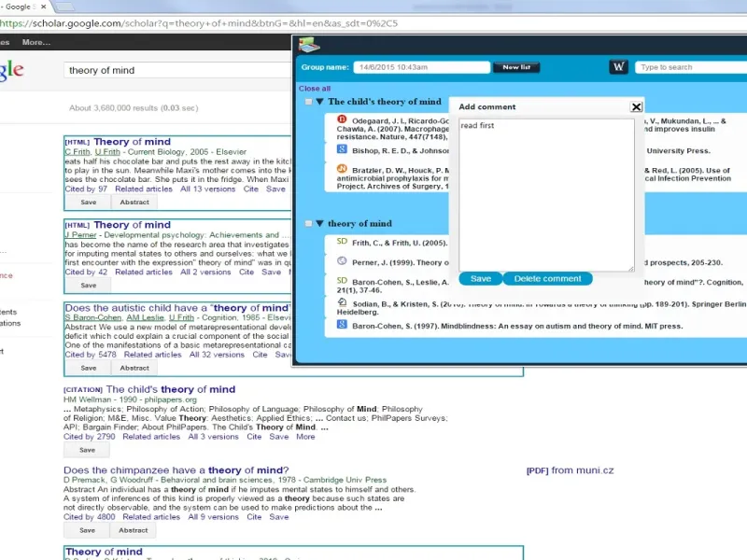Open The child's theory of mind citation
The height and width of the screenshot is (560, 747).
(171, 389)
